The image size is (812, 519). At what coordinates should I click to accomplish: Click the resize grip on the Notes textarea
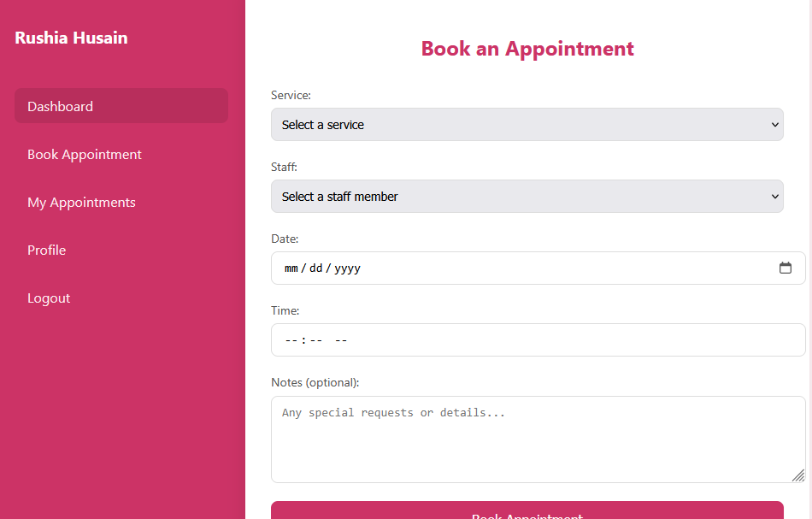pyautogui.click(x=797, y=476)
